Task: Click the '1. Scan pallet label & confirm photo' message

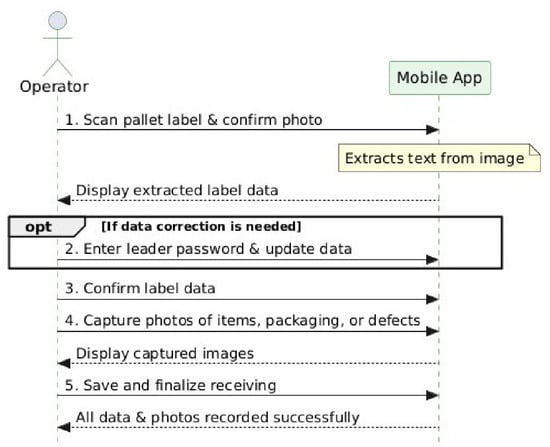Action: [x=194, y=120]
